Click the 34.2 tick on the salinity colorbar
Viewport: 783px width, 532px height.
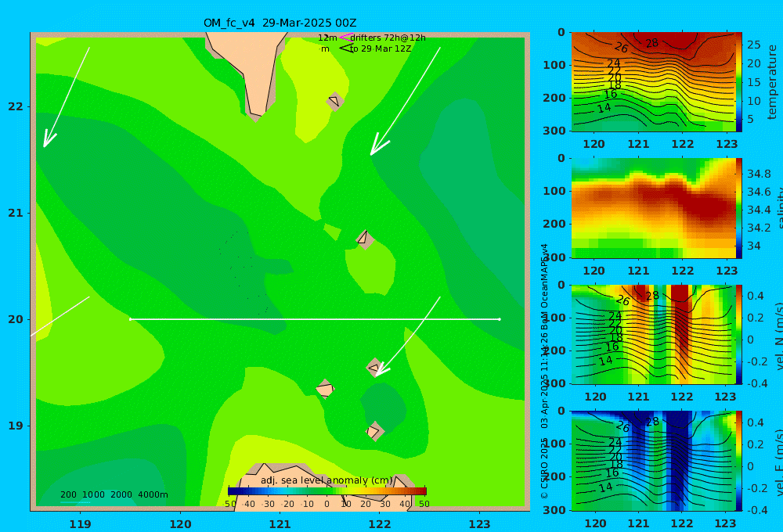[x=759, y=228]
